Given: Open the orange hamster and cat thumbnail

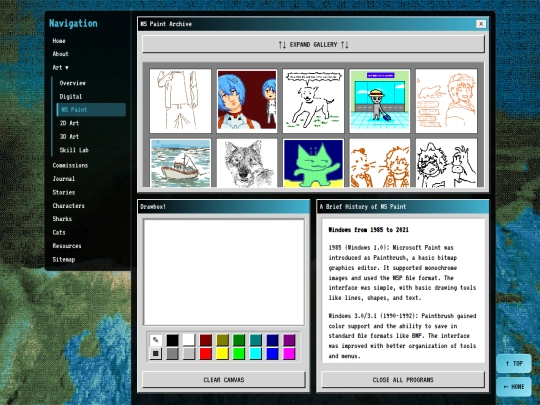Looking at the screenshot, I should tap(380, 163).
